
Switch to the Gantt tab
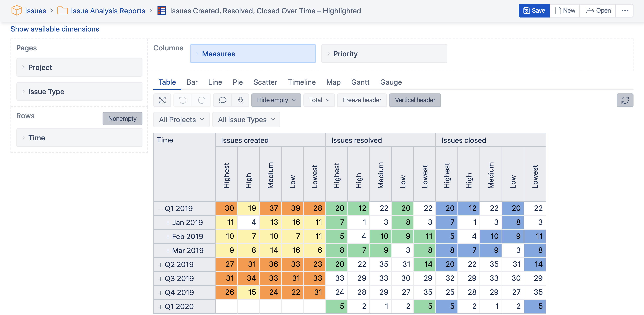click(x=360, y=82)
